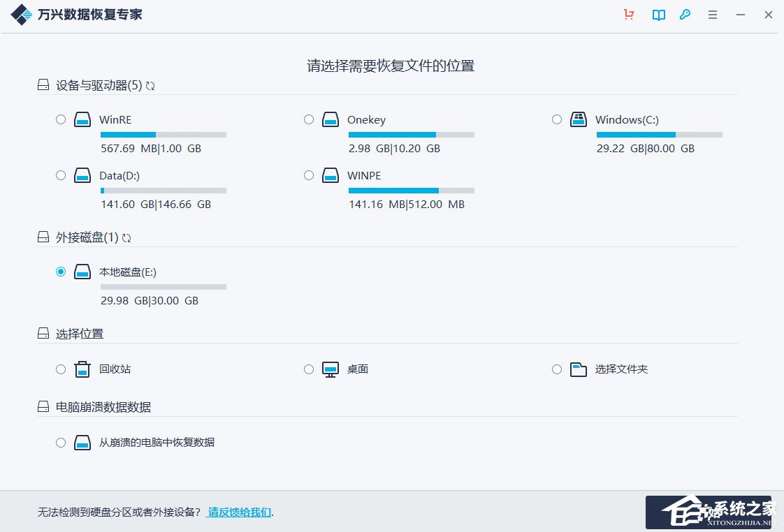
Task: Click the 万兴数据恢复专家 logo icon
Action: 21,14
